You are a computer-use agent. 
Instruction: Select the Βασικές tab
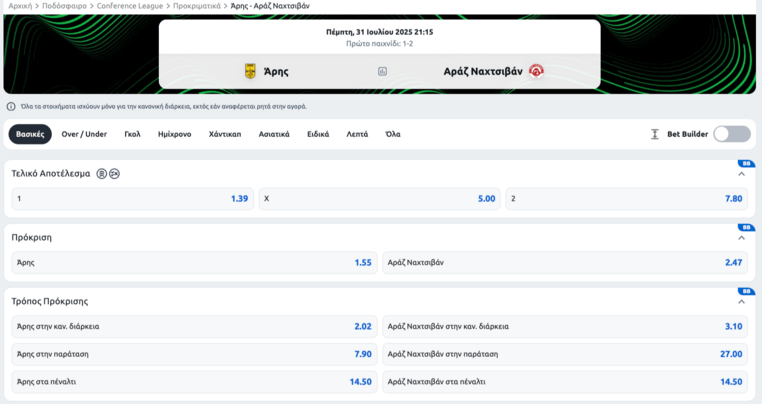click(x=30, y=134)
